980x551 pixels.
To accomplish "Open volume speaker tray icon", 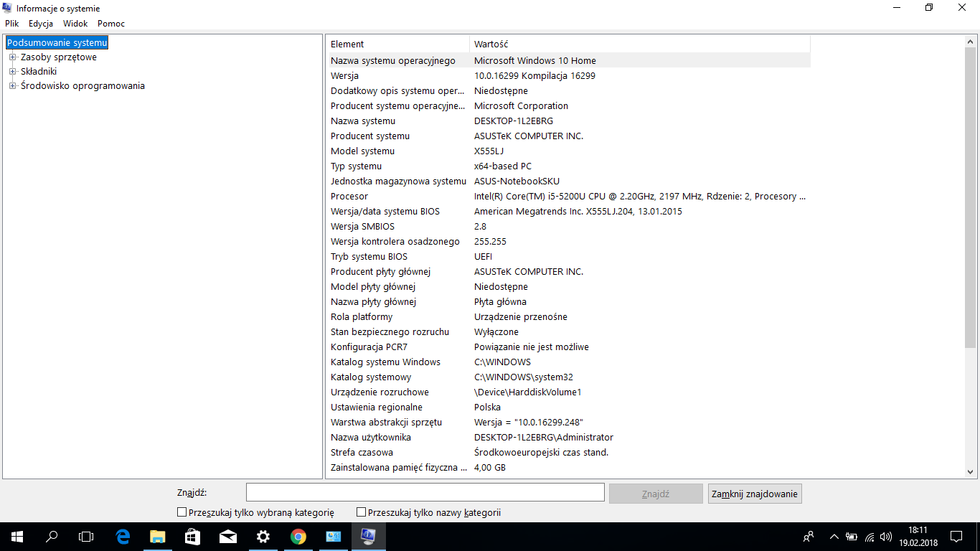I will tap(886, 536).
